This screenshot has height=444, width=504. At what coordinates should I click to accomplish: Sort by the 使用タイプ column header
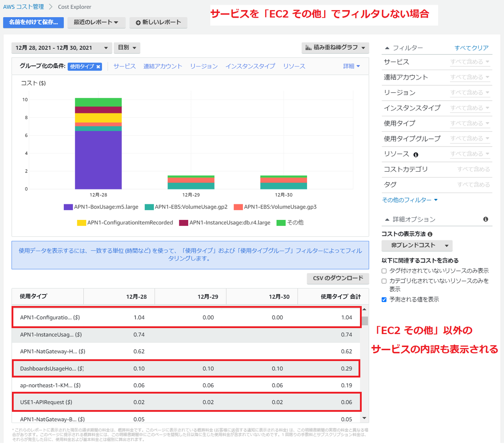[47, 297]
